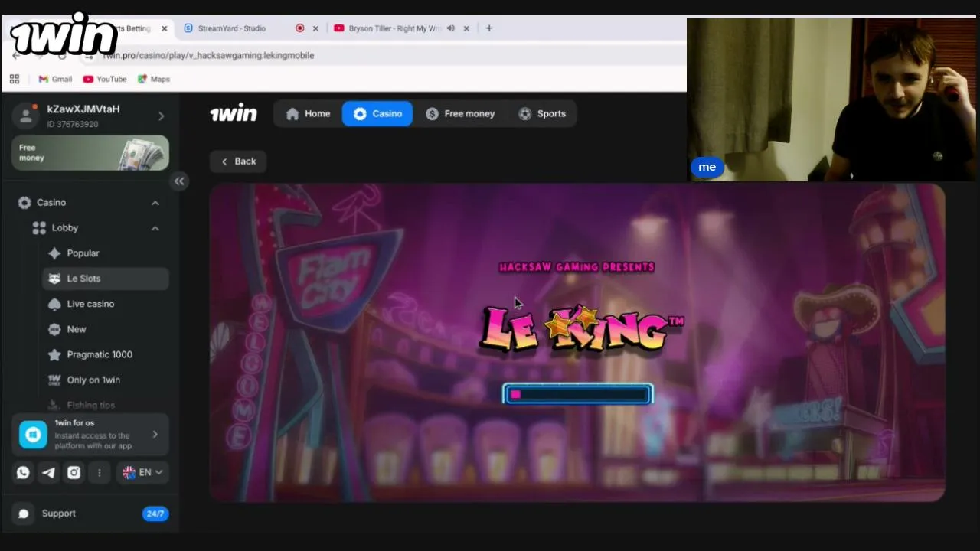Click the 'me' label on webcam
The image size is (980, 551).
click(707, 167)
